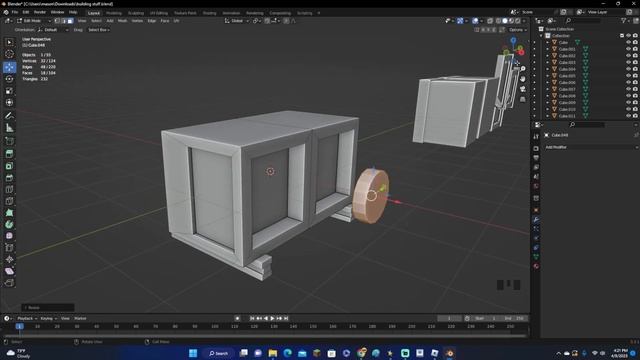Viewport: 640px width, 360px height.
Task: Select the Shear tool
Action: tap(9, 271)
